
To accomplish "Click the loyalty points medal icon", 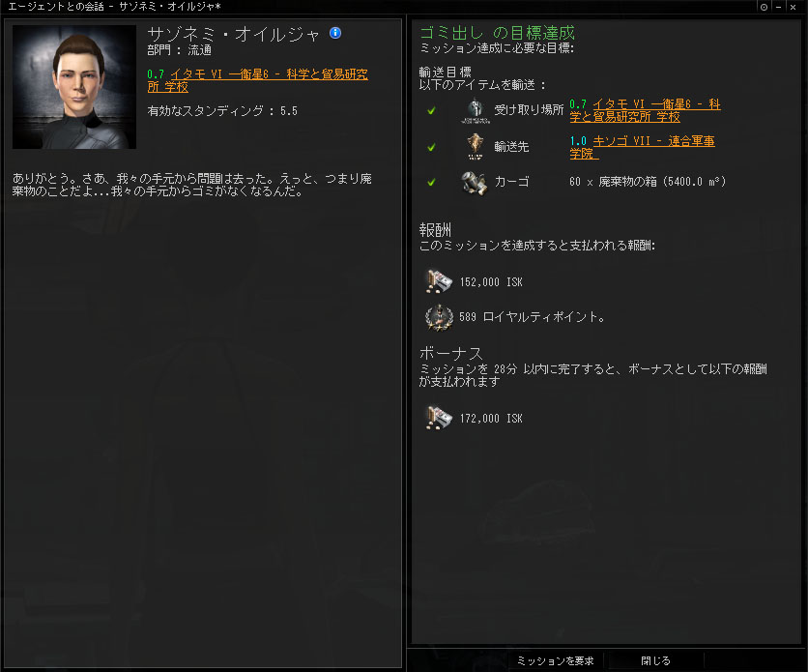I will point(439,317).
